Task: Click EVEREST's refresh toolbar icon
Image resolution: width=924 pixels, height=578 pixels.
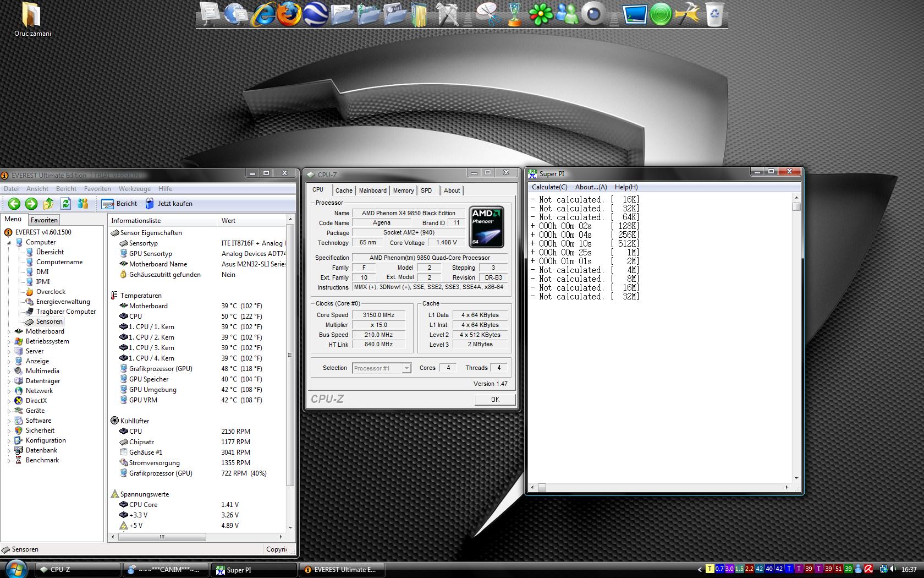Action: tap(65, 204)
